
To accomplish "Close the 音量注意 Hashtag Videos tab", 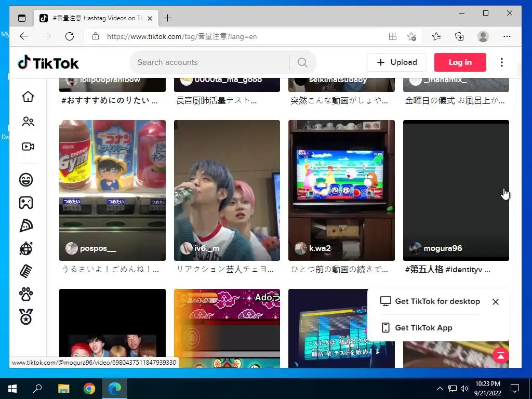I will 150,18.
